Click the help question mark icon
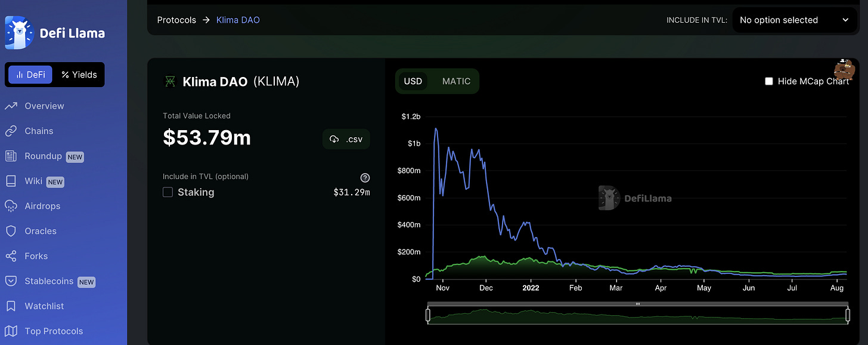The width and height of the screenshot is (868, 345). click(365, 178)
